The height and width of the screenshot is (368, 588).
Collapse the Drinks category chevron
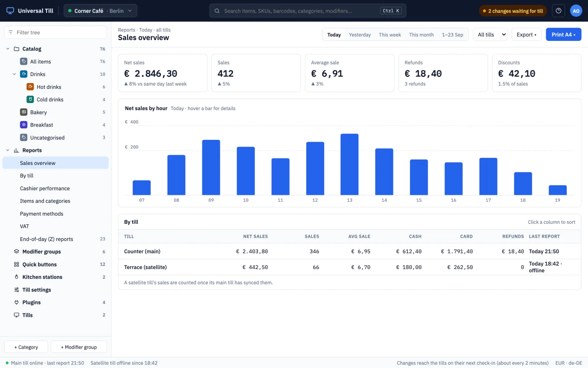14,74
